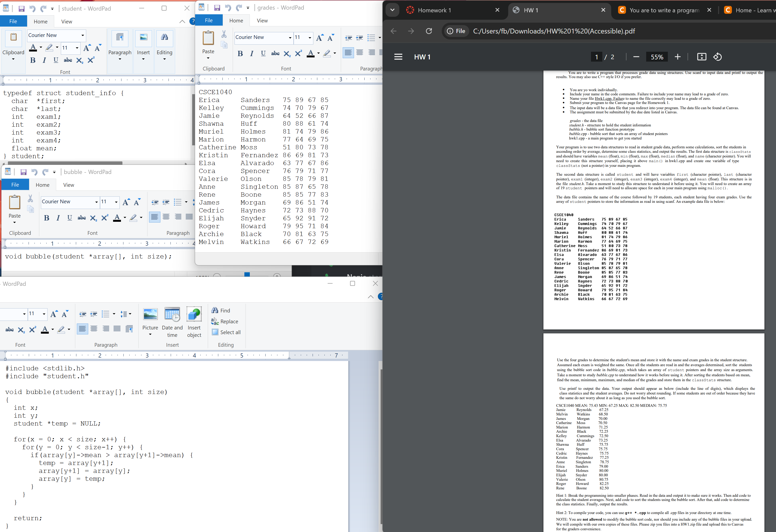Image resolution: width=776 pixels, height=532 pixels.
Task: Open browser tab search dropdown arrow
Action: click(392, 10)
